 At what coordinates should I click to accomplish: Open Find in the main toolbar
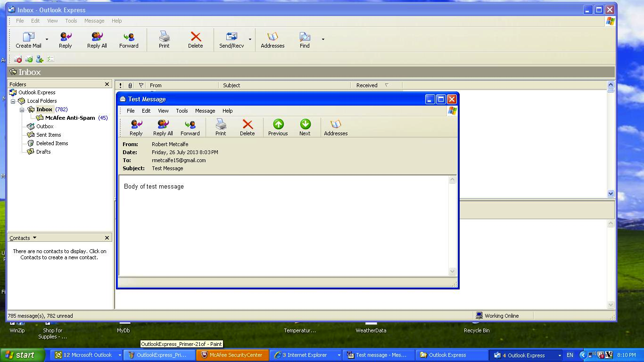point(305,40)
